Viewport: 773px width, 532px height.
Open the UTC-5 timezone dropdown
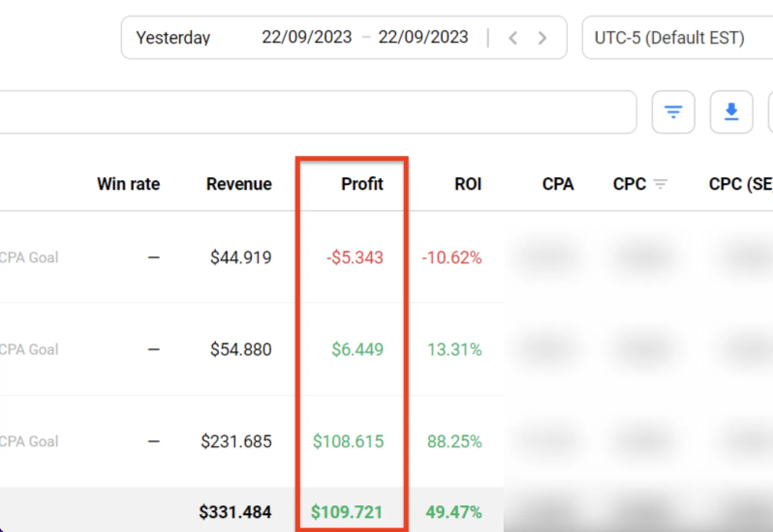coord(669,38)
